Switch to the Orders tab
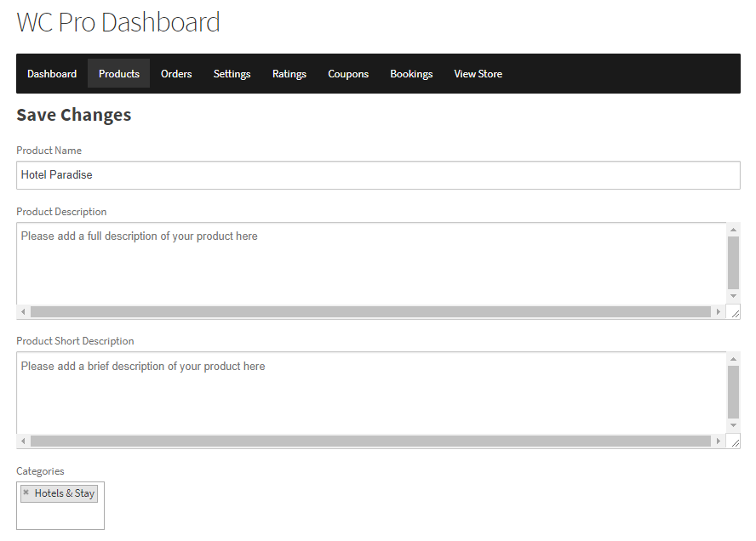756x541 pixels. click(176, 74)
